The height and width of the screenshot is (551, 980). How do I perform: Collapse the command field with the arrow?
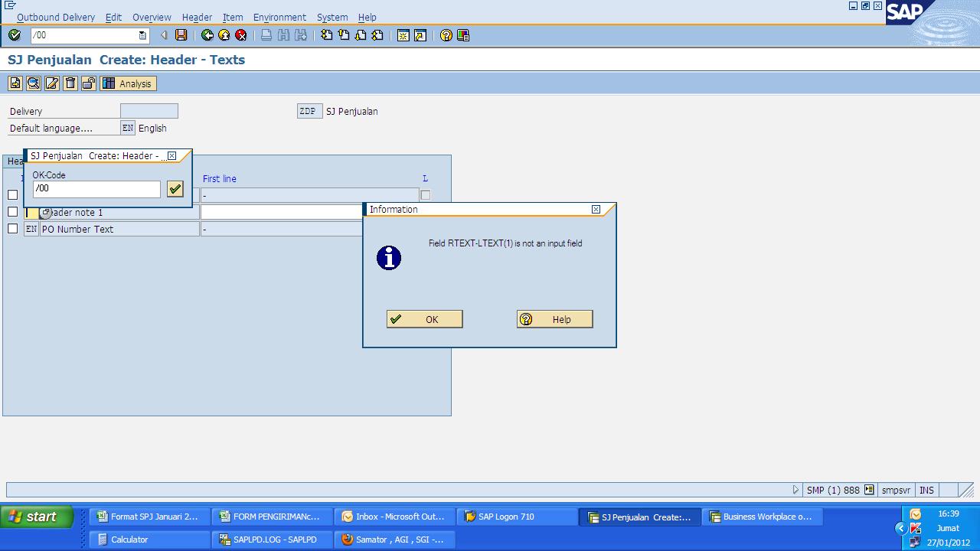click(163, 35)
